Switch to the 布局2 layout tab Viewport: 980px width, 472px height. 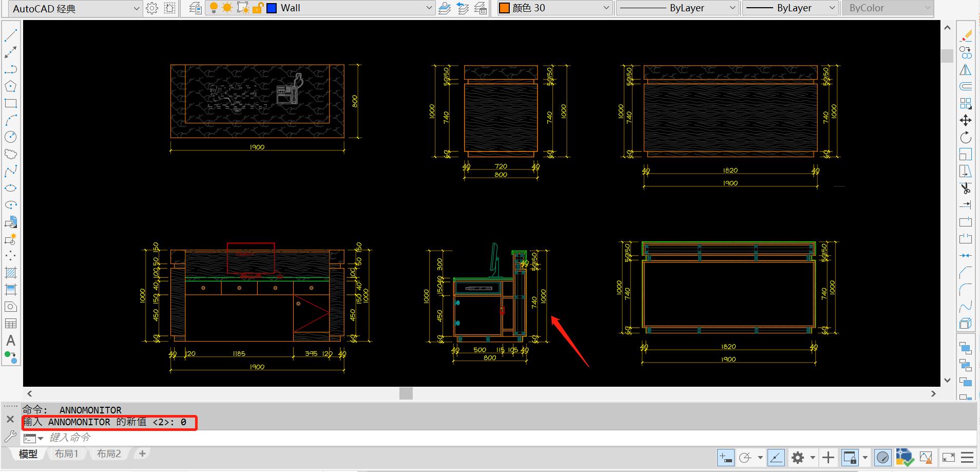[x=109, y=454]
